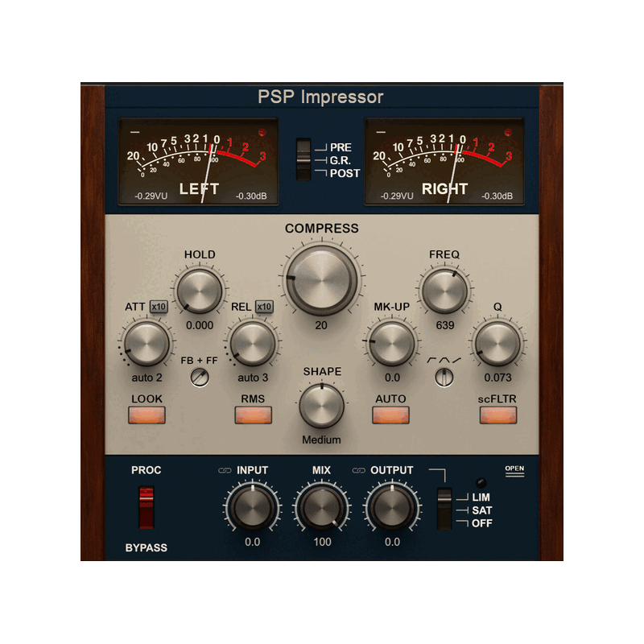Click the output link chain icon
The image size is (644, 644).
point(358,470)
